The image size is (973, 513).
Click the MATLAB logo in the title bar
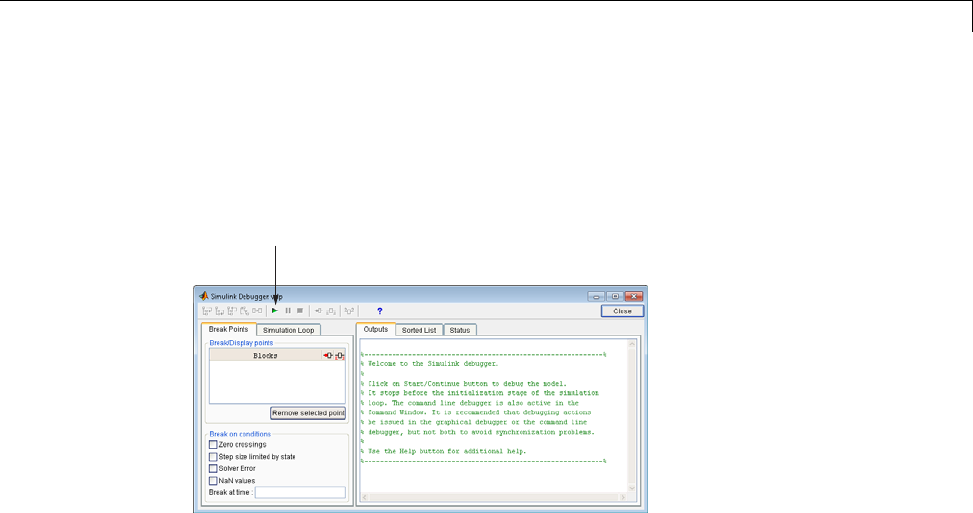click(204, 296)
